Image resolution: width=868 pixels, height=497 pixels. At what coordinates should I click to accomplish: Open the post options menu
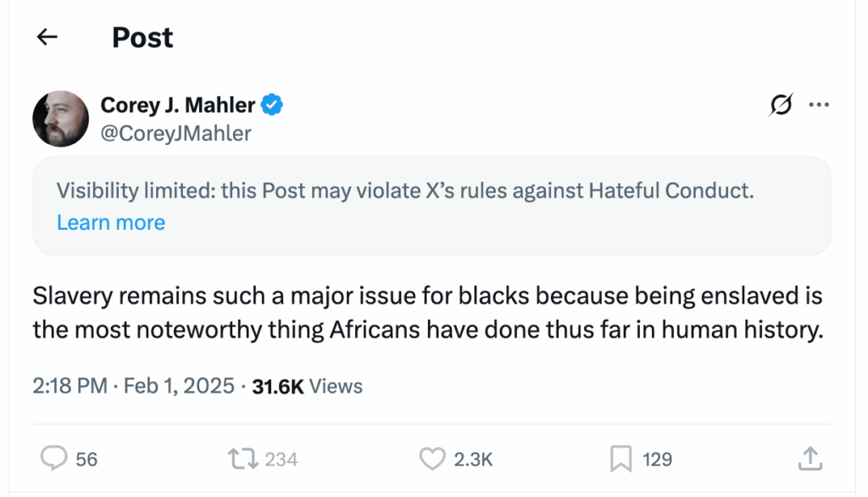tap(819, 104)
